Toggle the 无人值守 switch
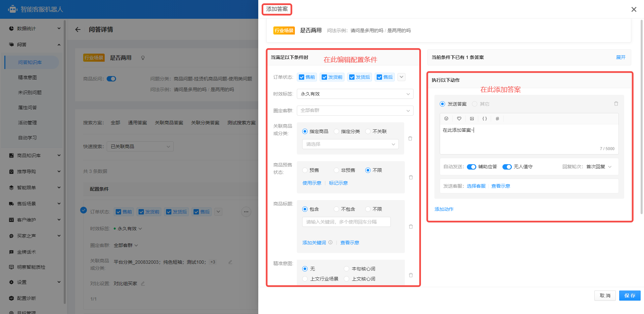 point(507,167)
